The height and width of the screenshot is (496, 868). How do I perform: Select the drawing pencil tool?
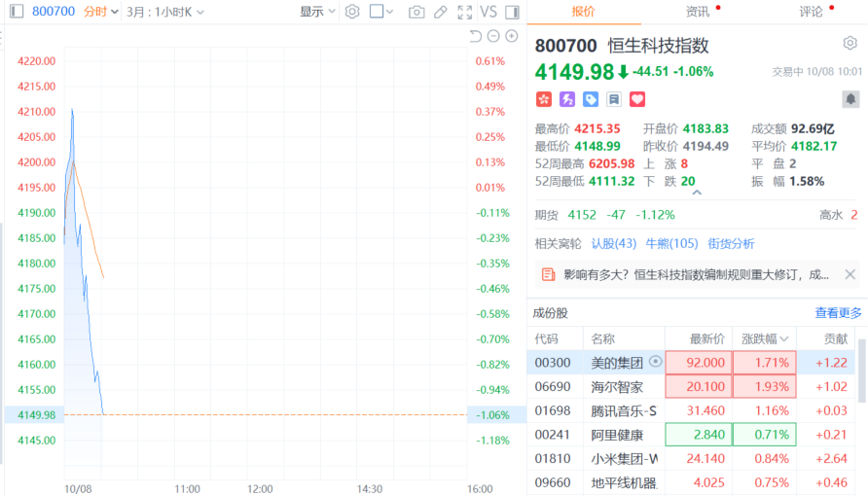coord(440,12)
